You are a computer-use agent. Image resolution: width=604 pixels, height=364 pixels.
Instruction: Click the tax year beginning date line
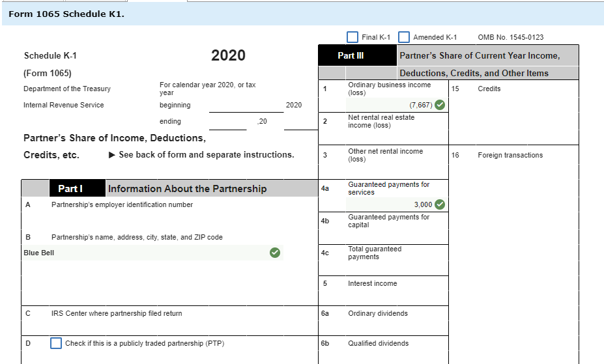(x=246, y=105)
